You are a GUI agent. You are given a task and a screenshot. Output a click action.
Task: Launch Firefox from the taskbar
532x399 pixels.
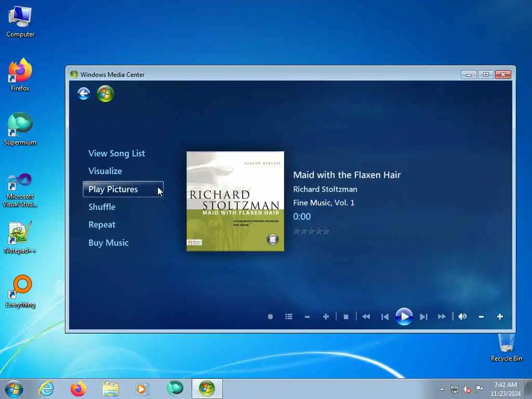(x=78, y=389)
